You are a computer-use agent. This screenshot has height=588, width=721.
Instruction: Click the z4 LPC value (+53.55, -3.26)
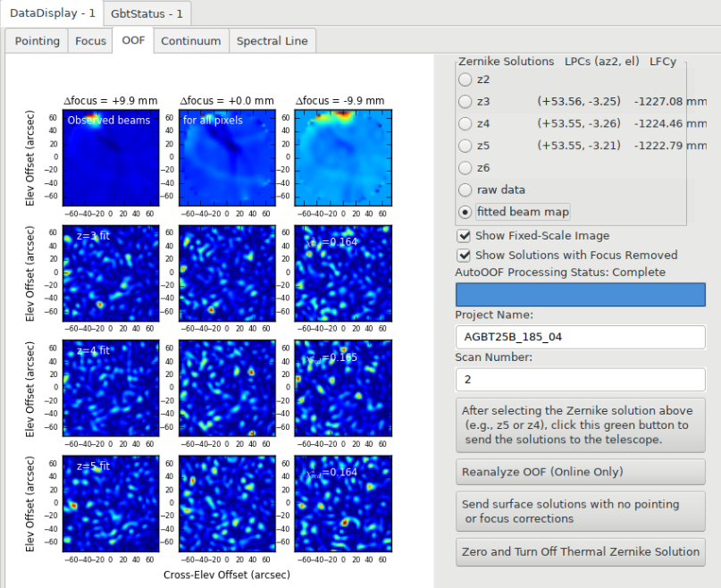[x=579, y=123]
